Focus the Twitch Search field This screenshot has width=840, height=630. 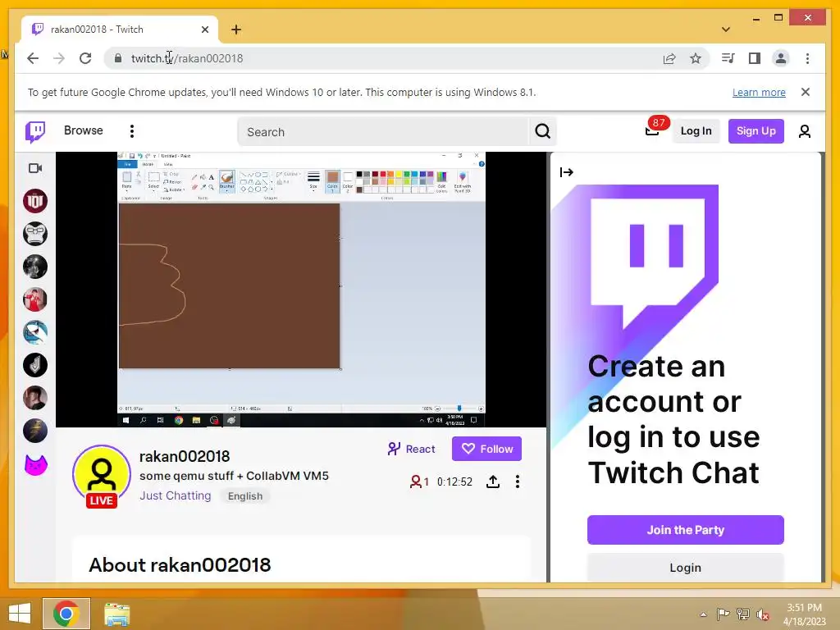point(383,132)
